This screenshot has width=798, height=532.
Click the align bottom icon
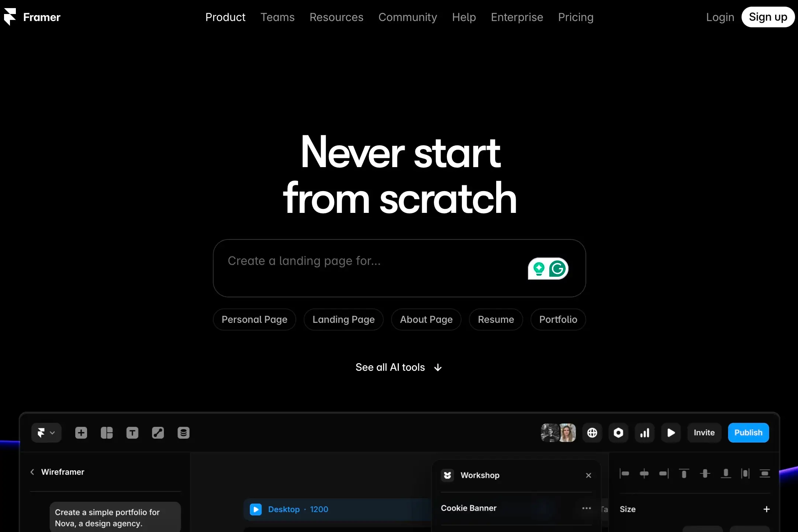click(x=726, y=474)
